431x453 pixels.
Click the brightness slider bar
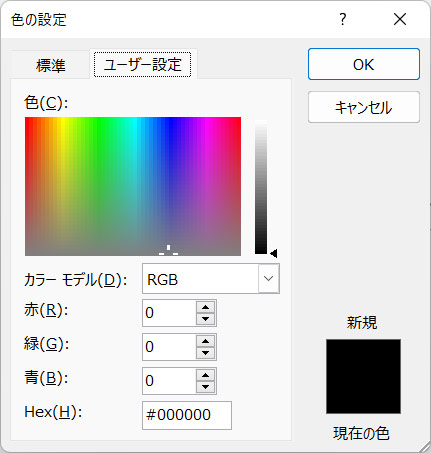click(x=261, y=187)
